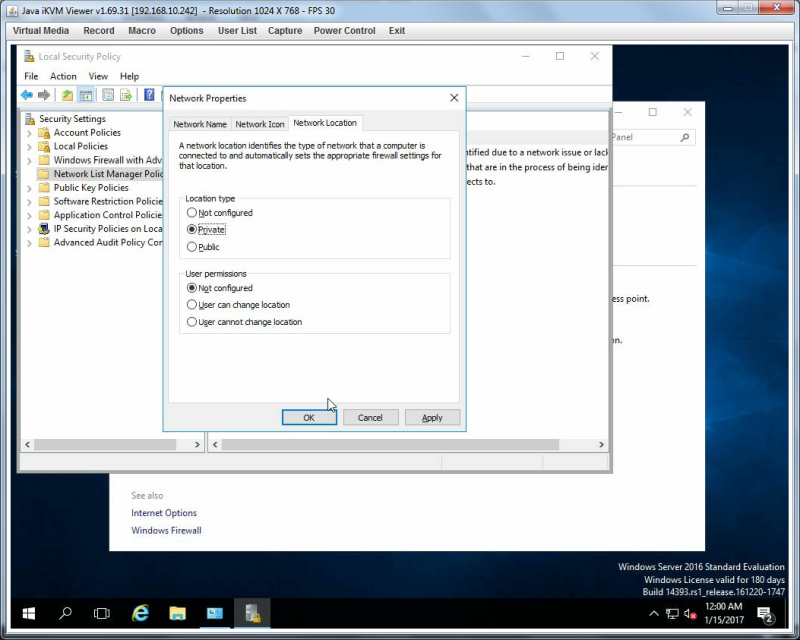Screen dimensions: 800x640
Task: Click the Up one level folder icon
Action: click(67, 95)
